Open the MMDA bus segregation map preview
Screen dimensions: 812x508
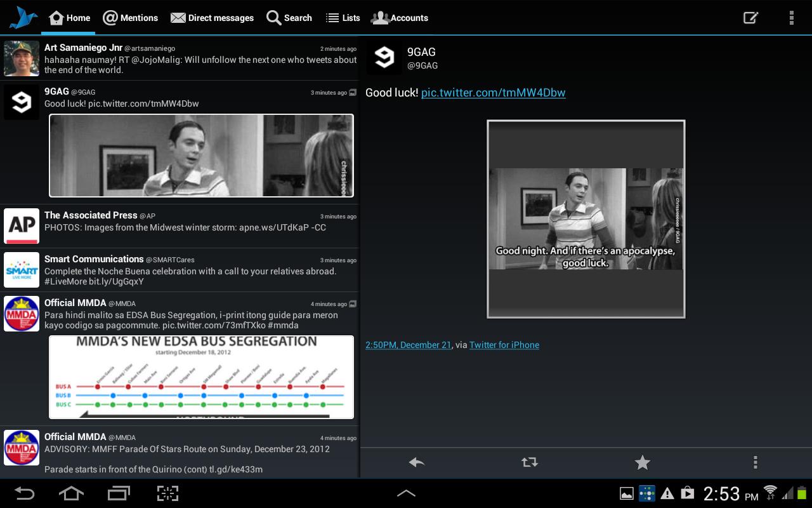(202, 377)
